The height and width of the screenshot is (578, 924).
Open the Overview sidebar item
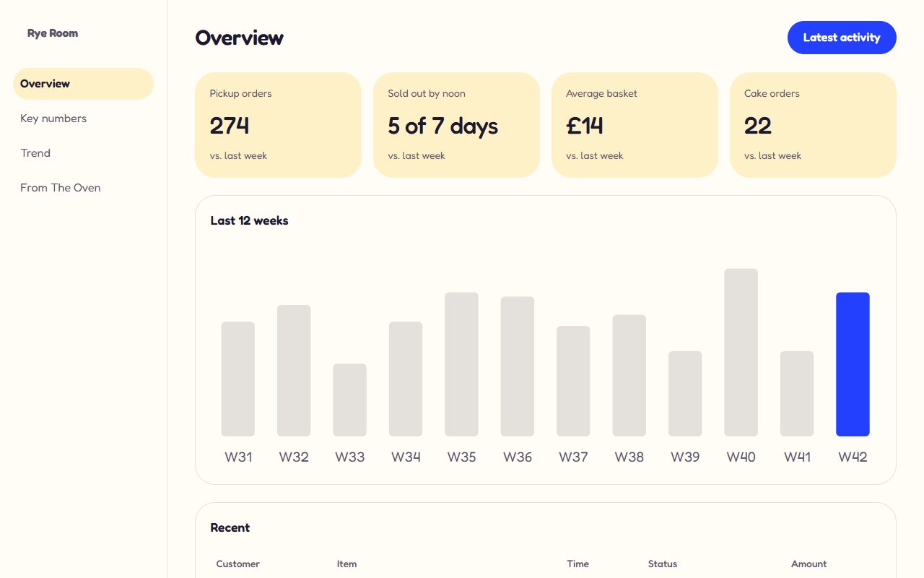tap(83, 84)
